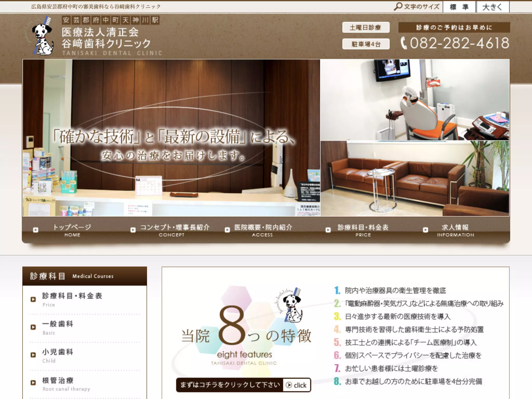532x399 pixels.
Task: Open コンセプト・理事長紹介 CONCEPT menu item
Action: 175,230
